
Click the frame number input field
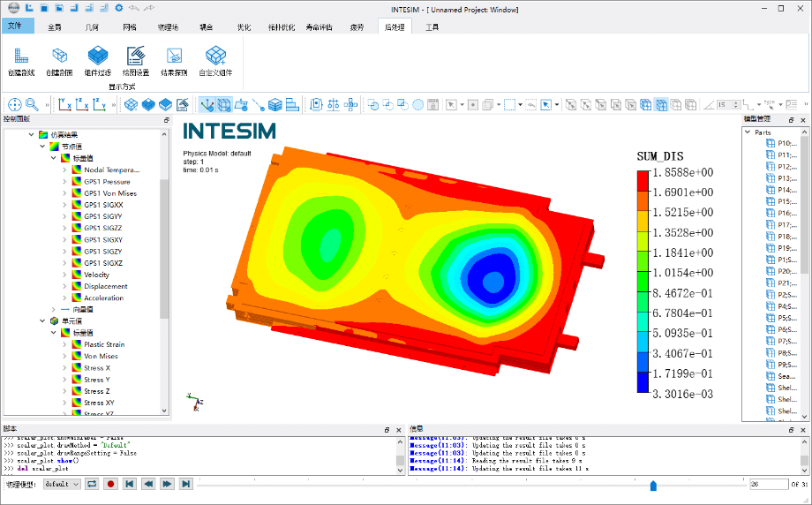click(x=766, y=484)
